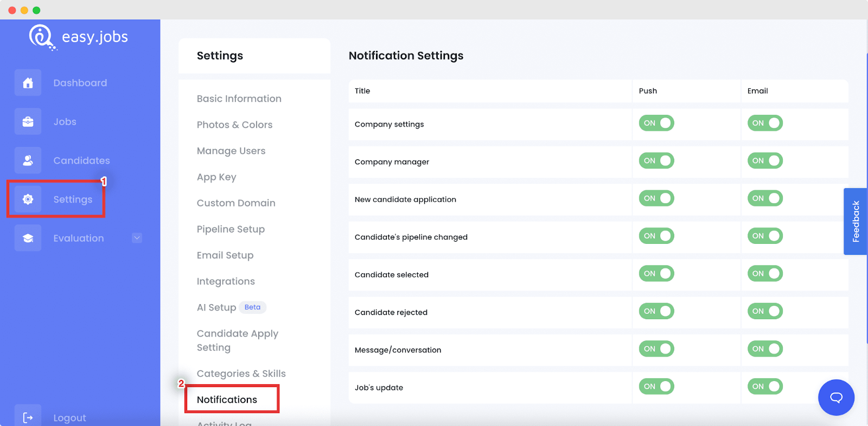Toggle Email for Company settings
Image resolution: width=868 pixels, height=426 pixels.
(765, 123)
